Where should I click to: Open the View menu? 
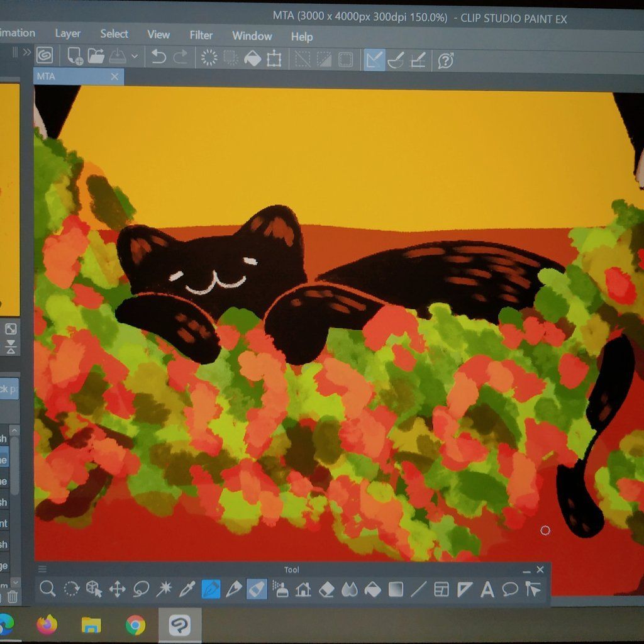tap(158, 35)
